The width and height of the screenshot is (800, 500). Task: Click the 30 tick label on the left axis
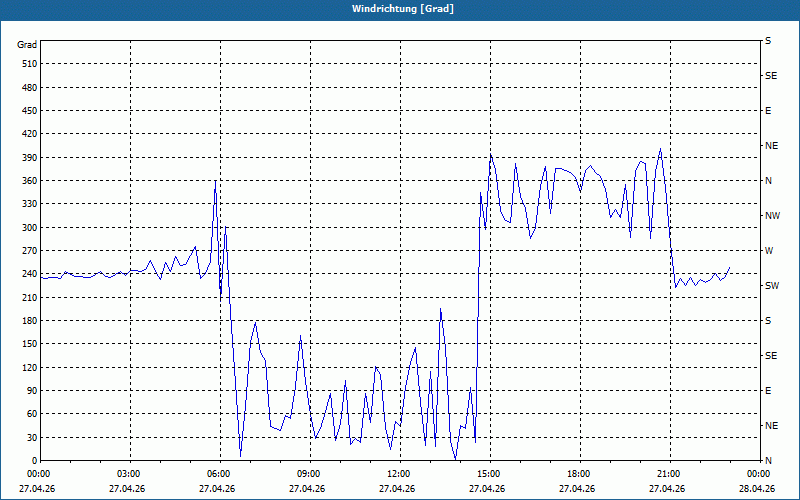pos(30,438)
